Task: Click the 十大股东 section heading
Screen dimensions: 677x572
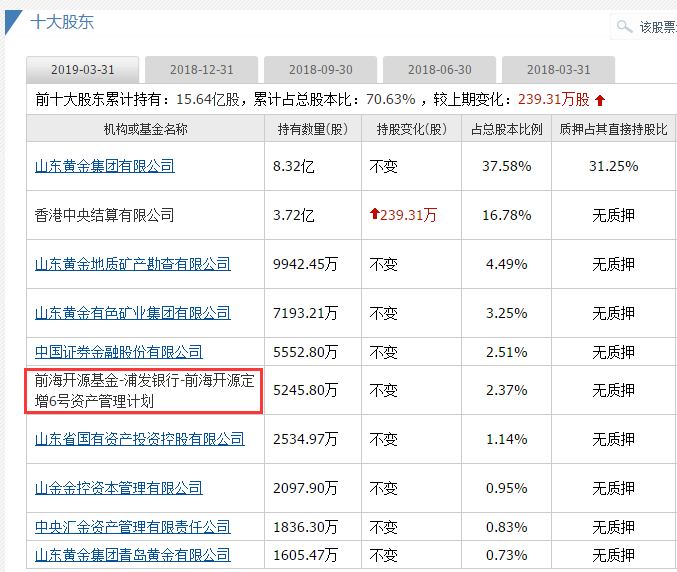Action: (x=62, y=22)
